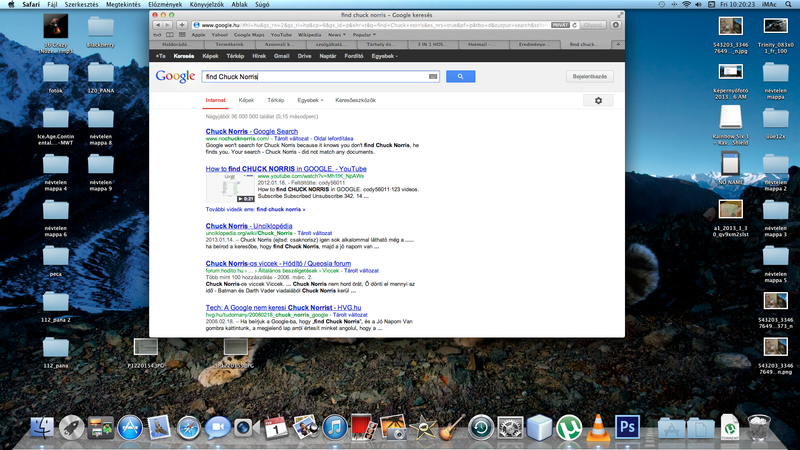
Task: Switch to the Termékeink tab
Action: pyautogui.click(x=230, y=44)
